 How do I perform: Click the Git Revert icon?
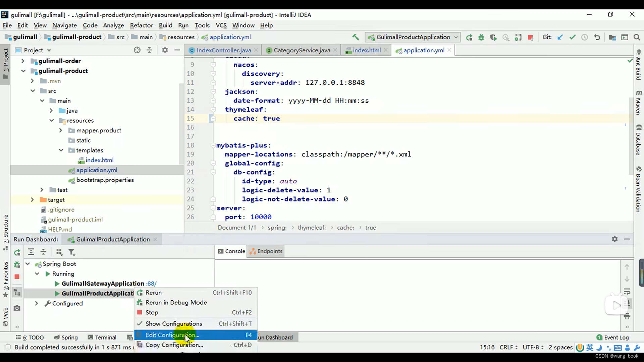(597, 37)
